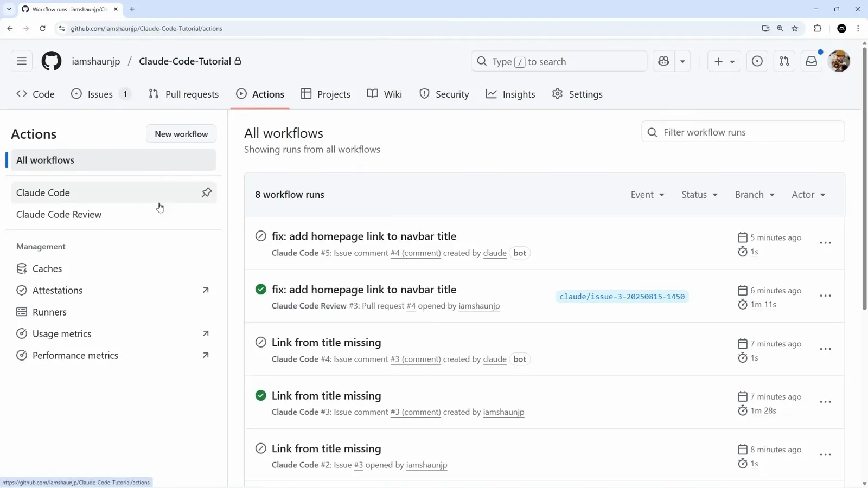This screenshot has height=488, width=868.
Task: Open Attestations management page
Action: pyautogui.click(x=113, y=290)
